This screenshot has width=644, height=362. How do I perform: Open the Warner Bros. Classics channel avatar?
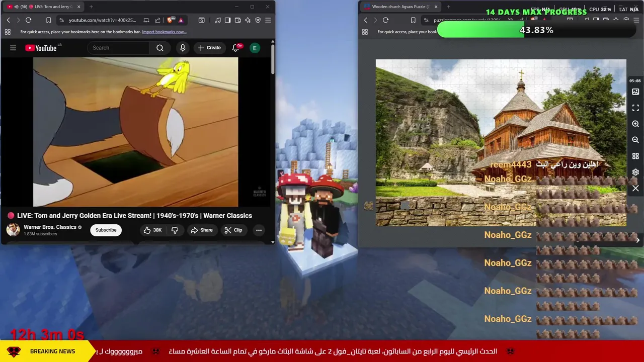click(x=13, y=230)
